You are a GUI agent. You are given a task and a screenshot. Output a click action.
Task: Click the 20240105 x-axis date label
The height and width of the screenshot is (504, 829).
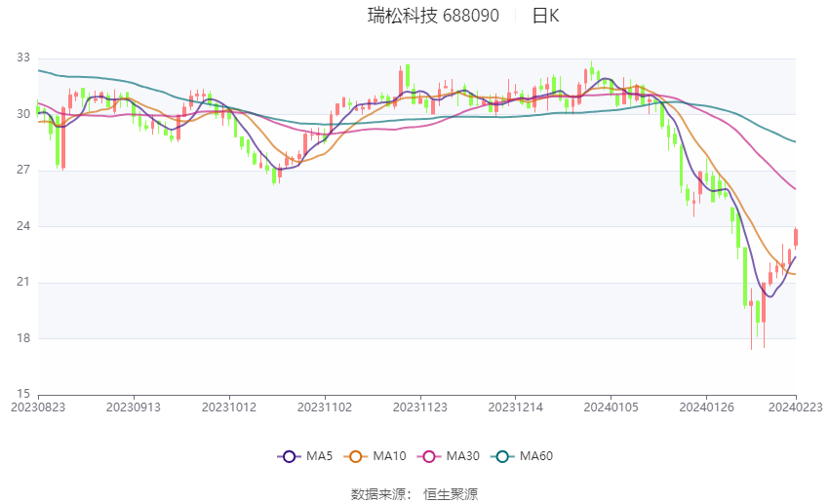coord(612,407)
